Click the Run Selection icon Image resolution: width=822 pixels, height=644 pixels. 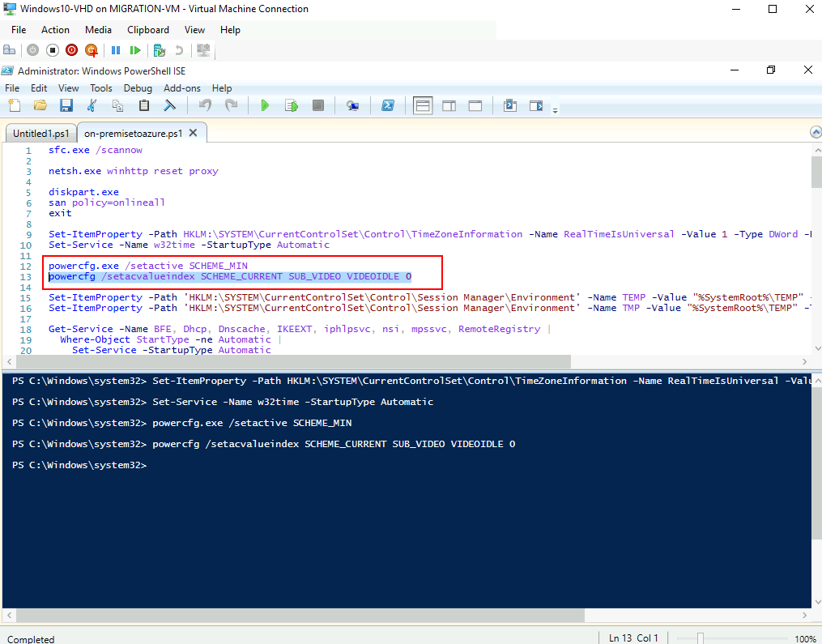pos(292,105)
